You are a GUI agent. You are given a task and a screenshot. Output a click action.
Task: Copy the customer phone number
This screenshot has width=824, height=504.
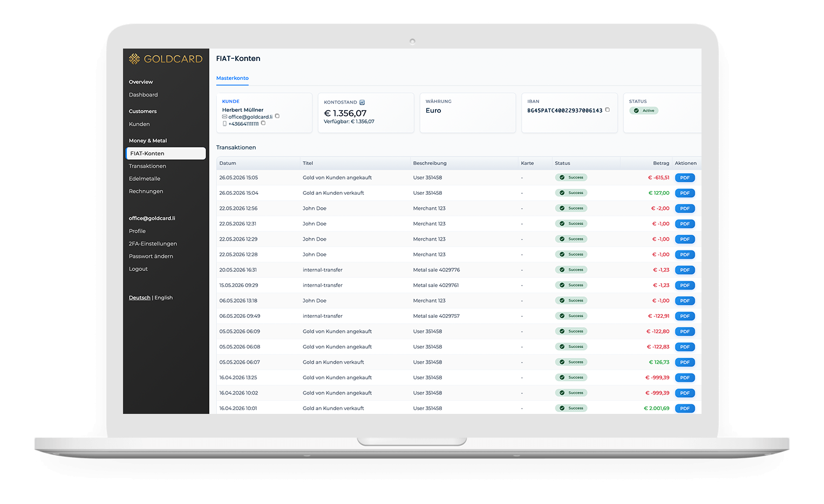coord(263,123)
